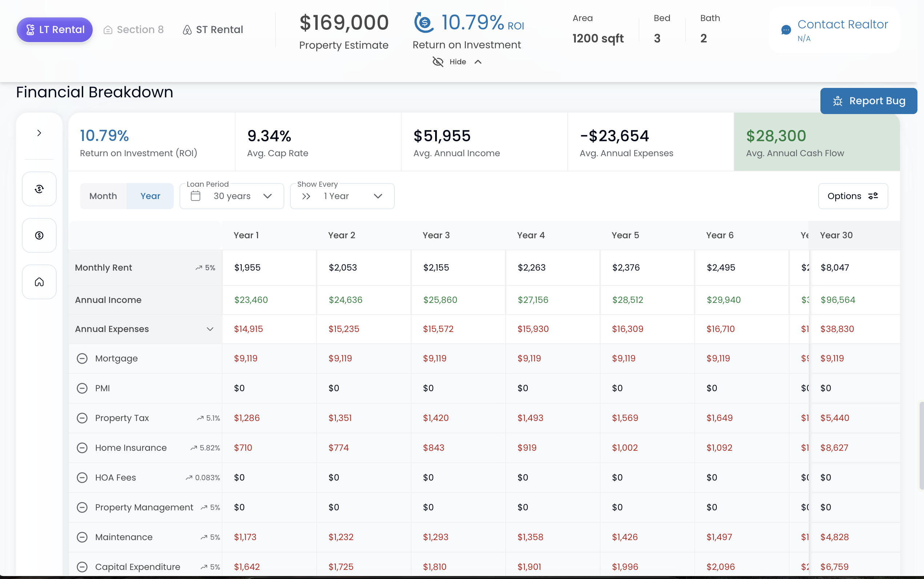Click the refresh-dollar icon in left sidebar
This screenshot has height=579, width=924.
(39, 189)
